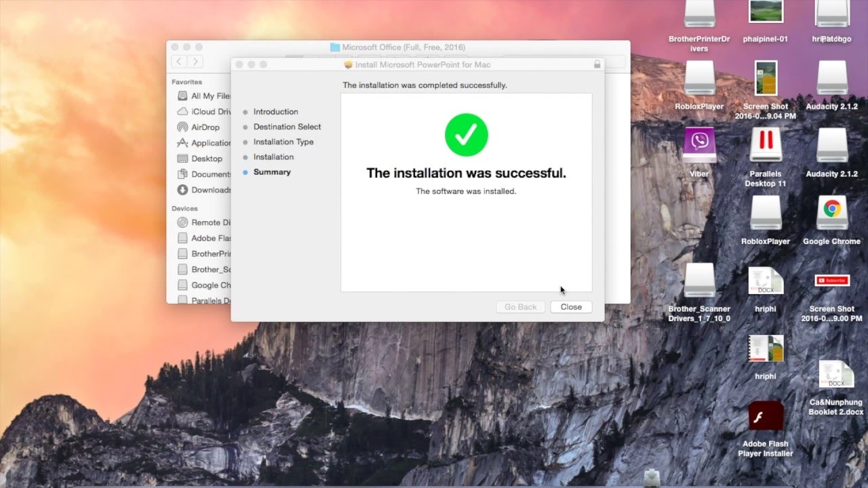Open Applications in Finder sidebar
868x488 pixels.
(203, 143)
